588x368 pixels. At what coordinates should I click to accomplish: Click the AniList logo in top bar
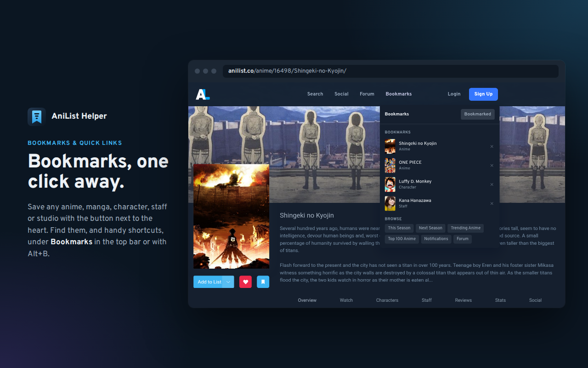[x=203, y=94]
